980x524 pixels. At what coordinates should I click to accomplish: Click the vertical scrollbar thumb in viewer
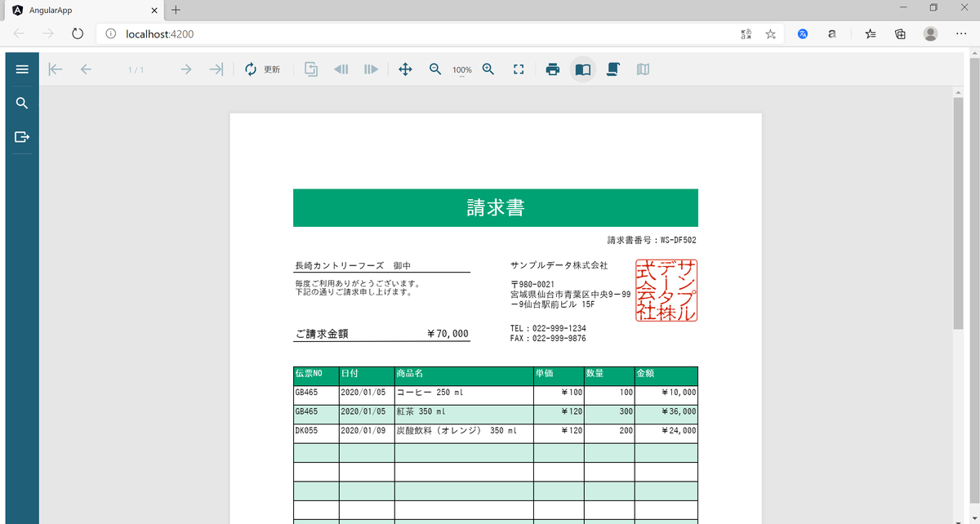click(958, 212)
